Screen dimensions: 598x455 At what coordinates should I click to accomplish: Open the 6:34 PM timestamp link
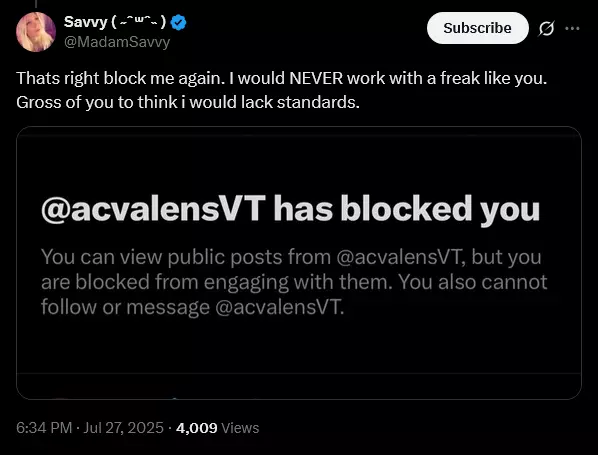pos(44,428)
